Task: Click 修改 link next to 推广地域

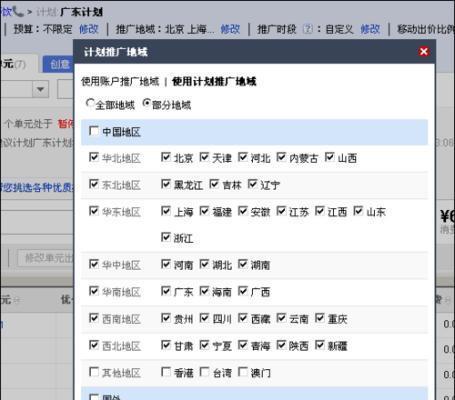Action: coord(230,29)
